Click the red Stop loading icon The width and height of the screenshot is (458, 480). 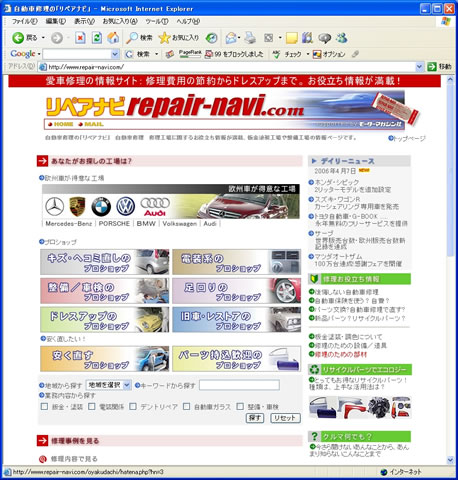pyautogui.click(x=80, y=38)
